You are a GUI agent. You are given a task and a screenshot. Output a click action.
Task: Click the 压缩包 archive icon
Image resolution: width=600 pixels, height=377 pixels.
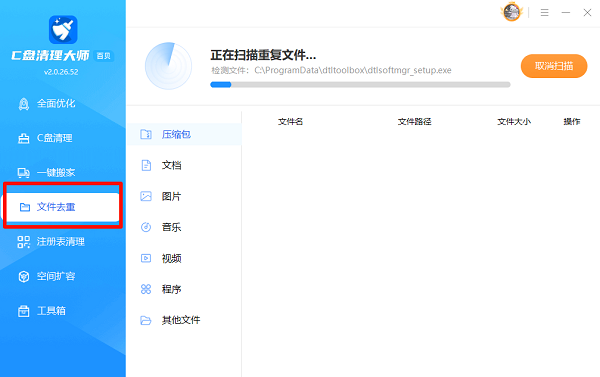point(146,134)
